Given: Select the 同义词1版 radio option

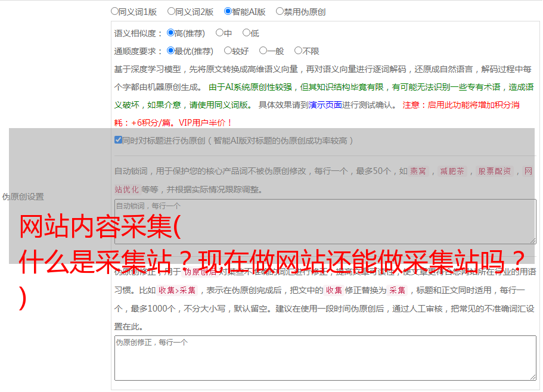Looking at the screenshot, I should [x=114, y=11].
